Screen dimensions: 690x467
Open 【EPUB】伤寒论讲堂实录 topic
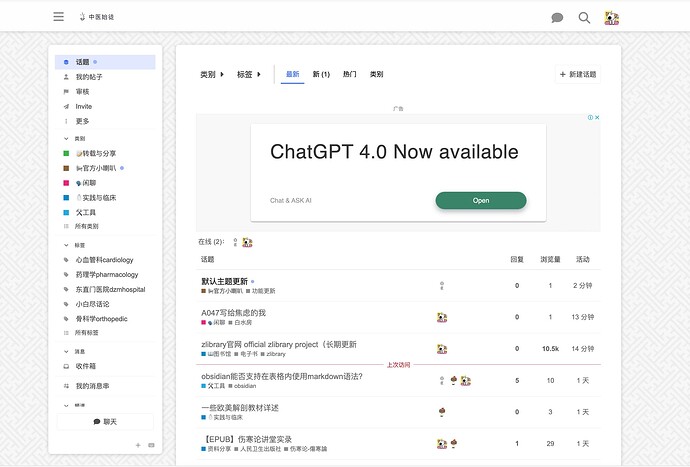coord(246,439)
